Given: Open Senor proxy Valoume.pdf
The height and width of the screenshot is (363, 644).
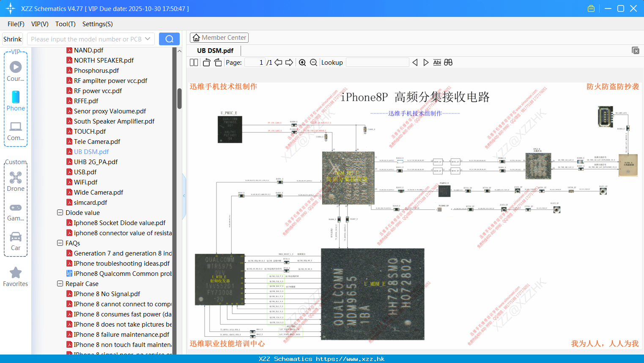Looking at the screenshot, I should click(x=110, y=111).
